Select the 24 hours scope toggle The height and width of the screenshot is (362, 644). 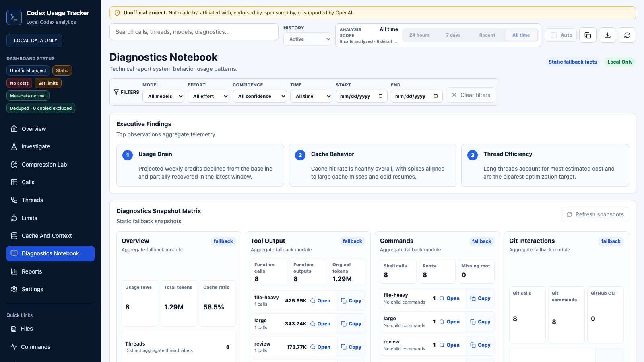(419, 35)
